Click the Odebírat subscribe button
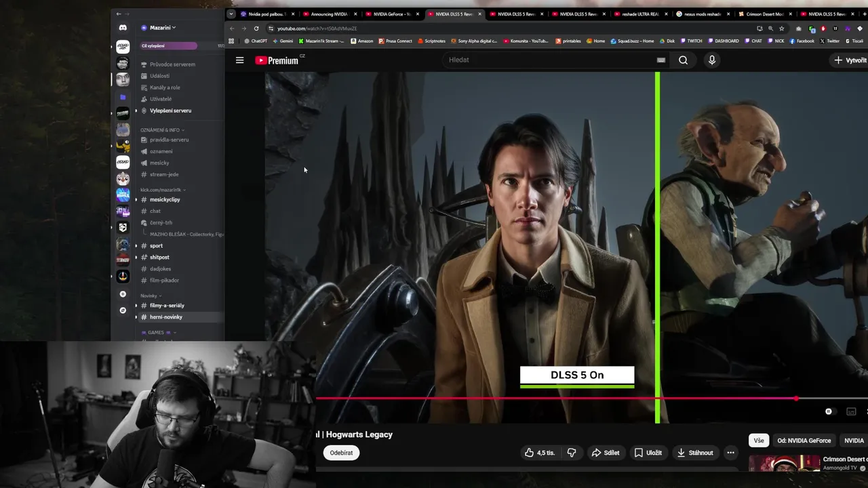Screen dimensions: 868x488 (341, 453)
